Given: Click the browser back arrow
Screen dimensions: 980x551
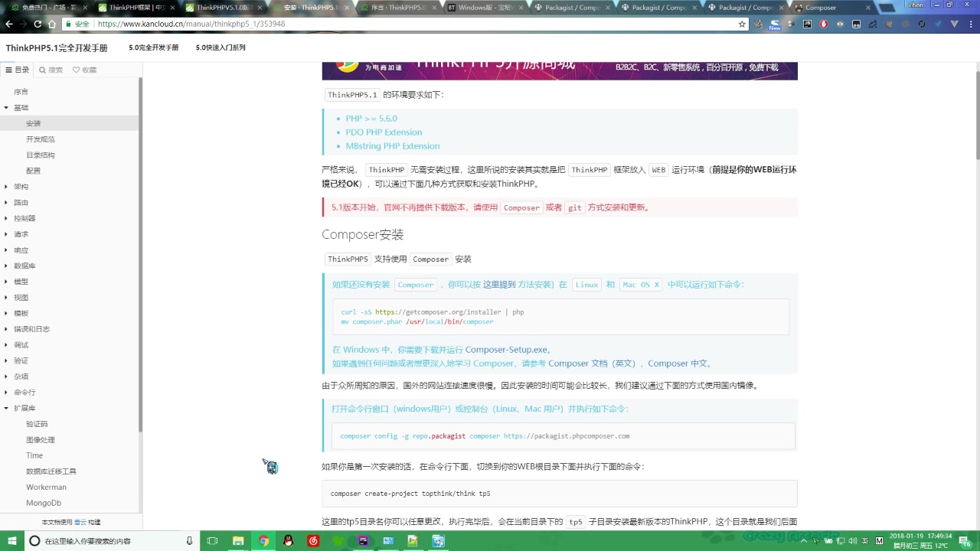Looking at the screenshot, I should pos(9,24).
